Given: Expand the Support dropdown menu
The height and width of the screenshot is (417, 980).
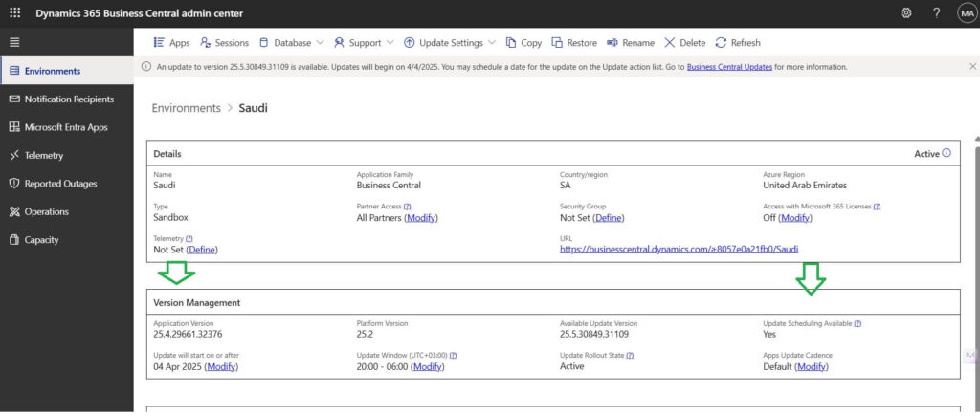Looking at the screenshot, I should (364, 43).
